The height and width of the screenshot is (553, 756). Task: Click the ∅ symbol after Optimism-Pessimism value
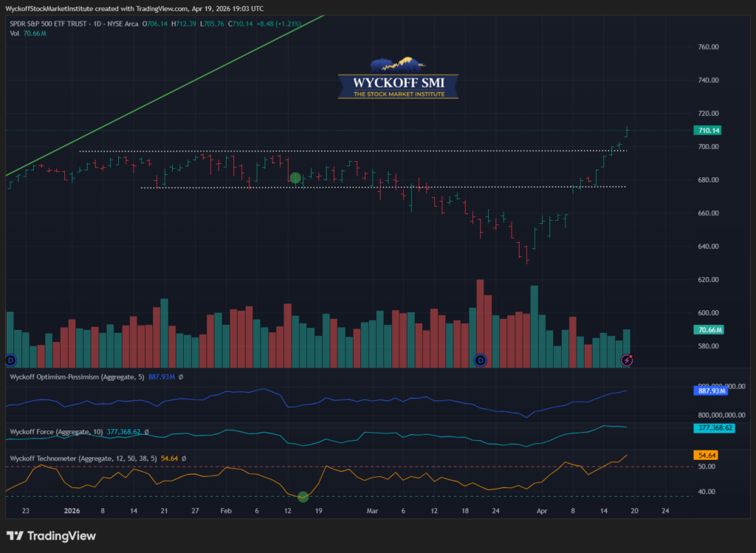(180, 377)
